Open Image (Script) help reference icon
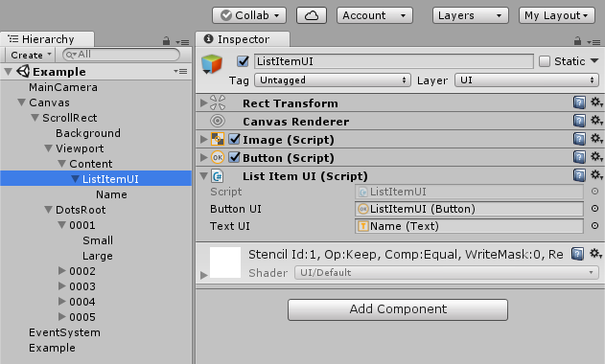 (579, 139)
